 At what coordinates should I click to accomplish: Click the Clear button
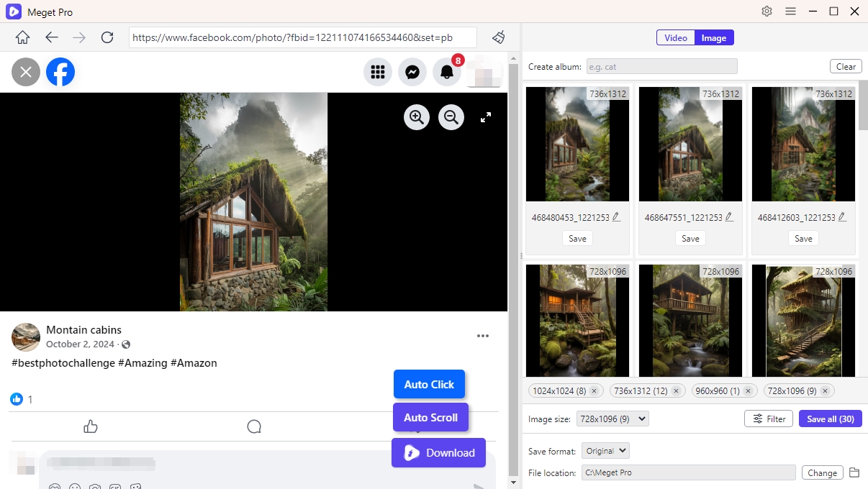(x=846, y=66)
